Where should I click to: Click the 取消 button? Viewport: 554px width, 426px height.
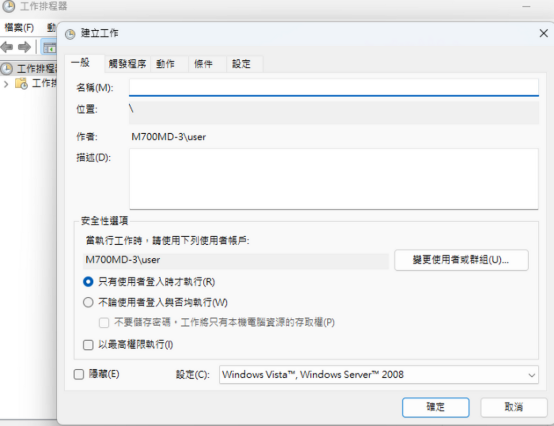point(514,407)
